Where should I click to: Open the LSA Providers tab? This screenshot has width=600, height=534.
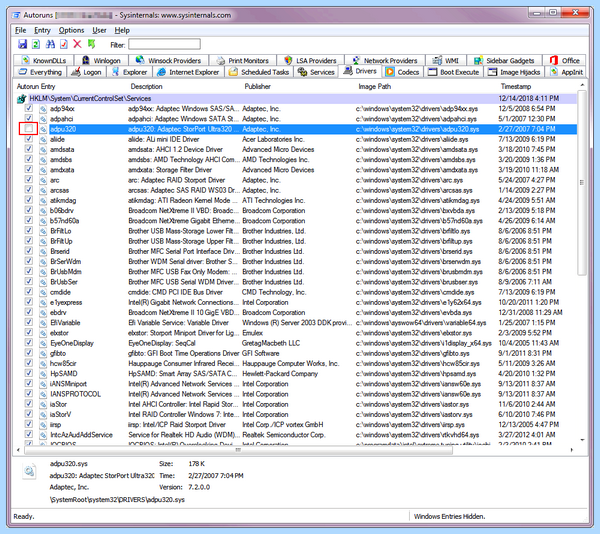point(310,60)
